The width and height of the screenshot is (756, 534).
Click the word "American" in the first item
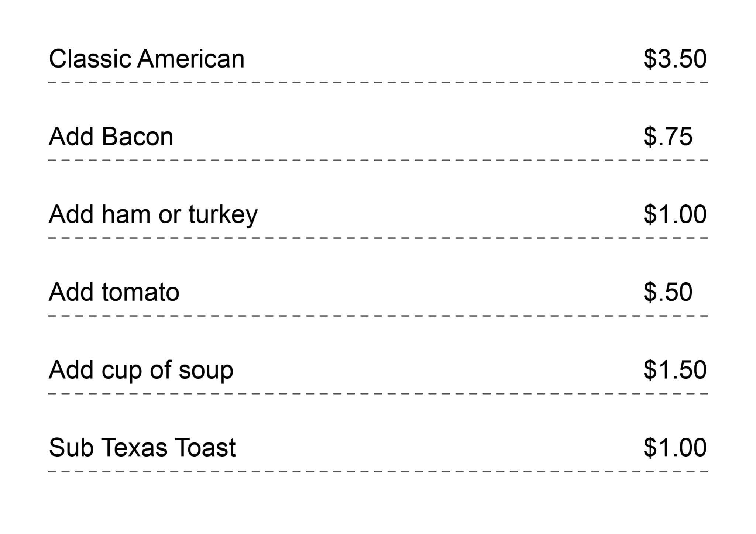pyautogui.click(x=191, y=59)
